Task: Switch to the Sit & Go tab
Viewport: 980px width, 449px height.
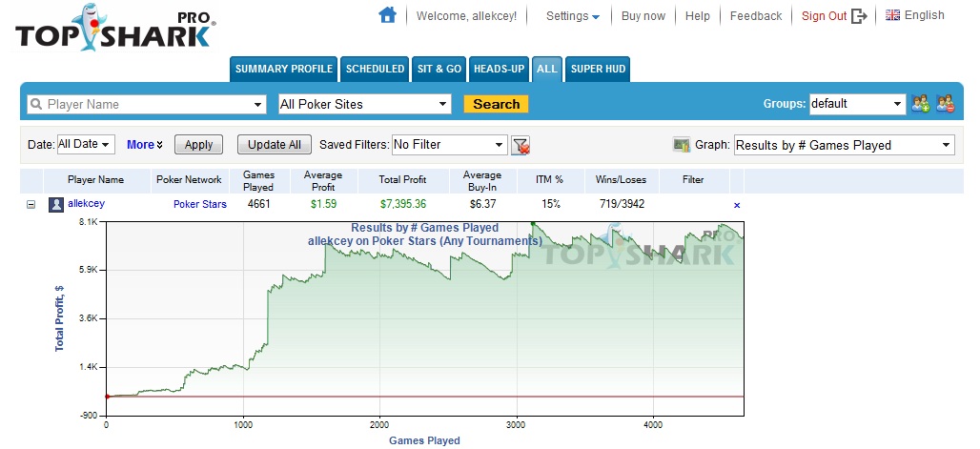Action: coord(439,69)
